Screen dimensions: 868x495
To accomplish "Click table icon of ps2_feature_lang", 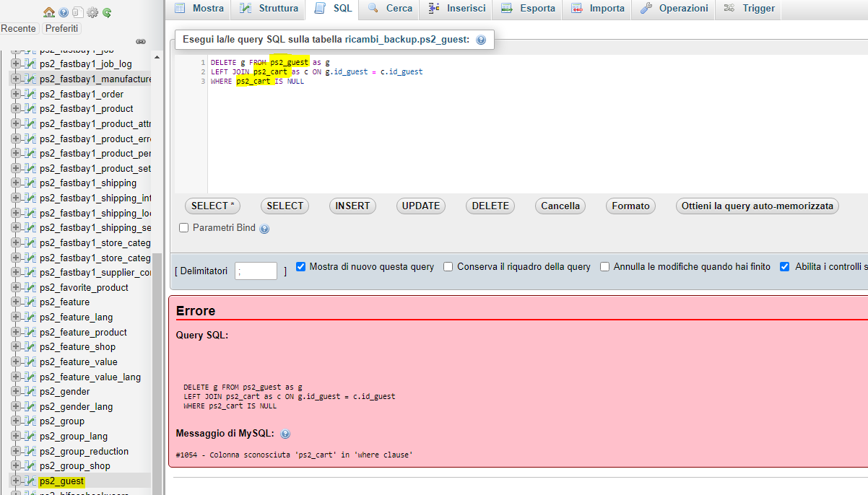I will point(30,317).
